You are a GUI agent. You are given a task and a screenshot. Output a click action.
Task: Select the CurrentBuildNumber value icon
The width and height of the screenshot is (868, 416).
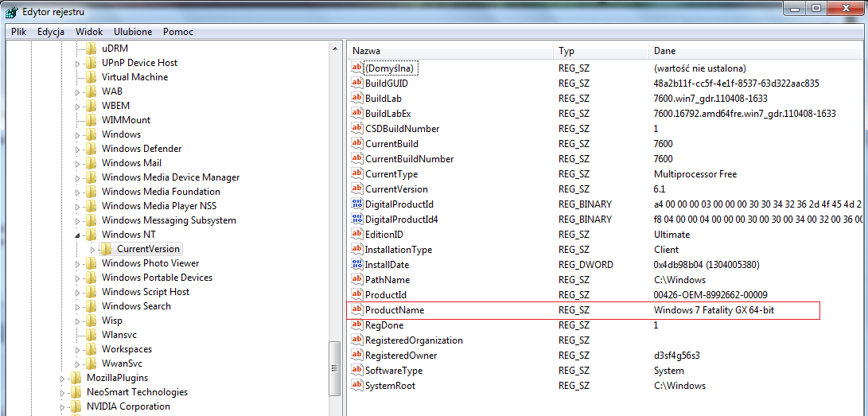[357, 159]
